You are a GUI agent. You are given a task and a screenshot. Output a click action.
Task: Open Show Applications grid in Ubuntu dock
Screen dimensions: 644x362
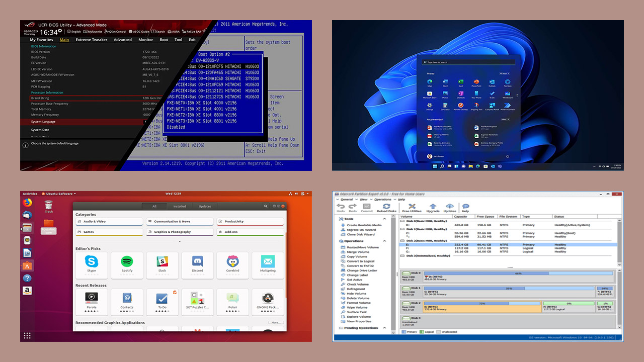coord(27,335)
